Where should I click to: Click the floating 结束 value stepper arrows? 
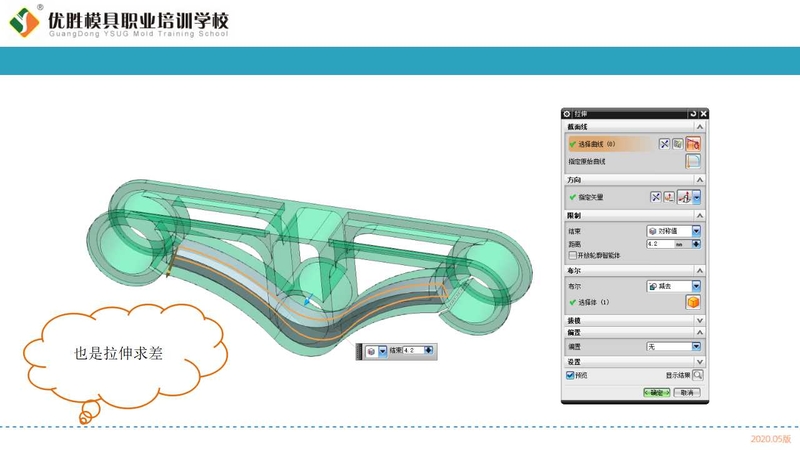coord(428,351)
